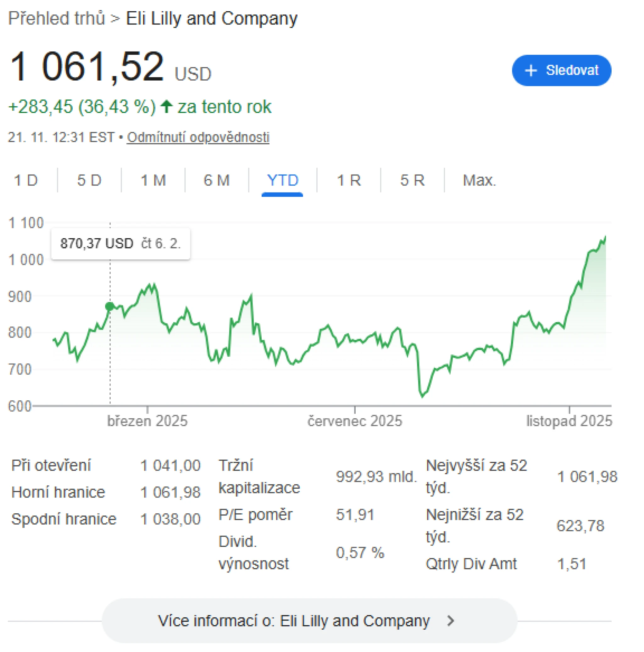Image resolution: width=644 pixels, height=652 pixels.
Task: Open Odmítnutí odpovědnosti disclaimer link
Action: (198, 137)
